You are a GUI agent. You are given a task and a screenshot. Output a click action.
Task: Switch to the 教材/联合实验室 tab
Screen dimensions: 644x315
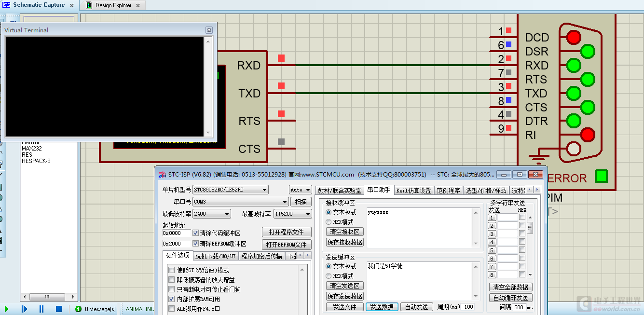coord(340,191)
